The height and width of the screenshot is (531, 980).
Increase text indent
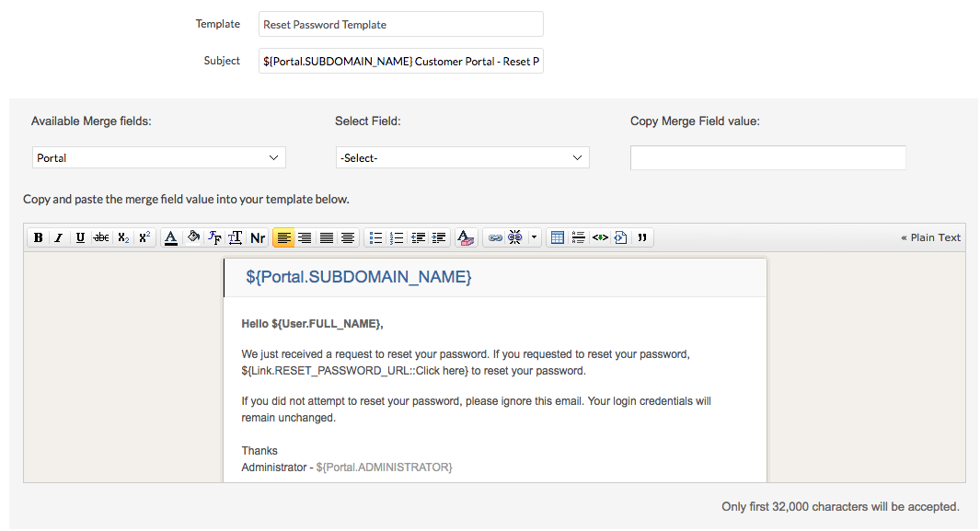tap(439, 237)
